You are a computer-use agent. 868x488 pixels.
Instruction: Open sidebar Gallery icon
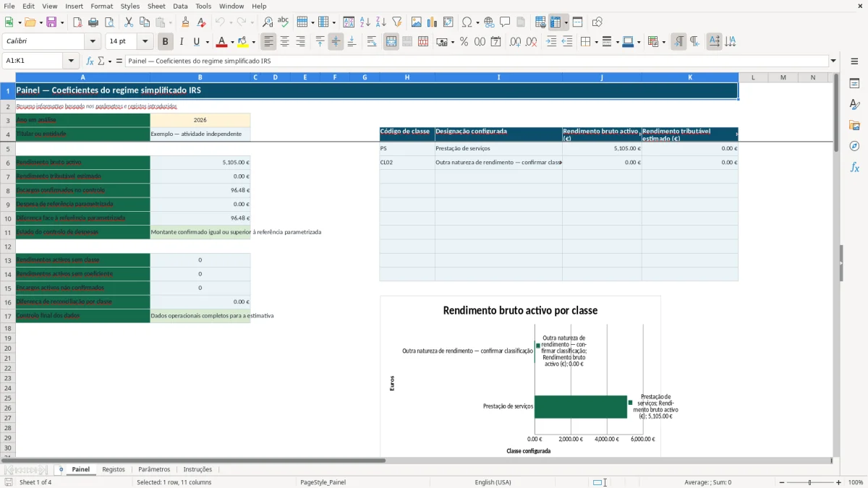854,126
